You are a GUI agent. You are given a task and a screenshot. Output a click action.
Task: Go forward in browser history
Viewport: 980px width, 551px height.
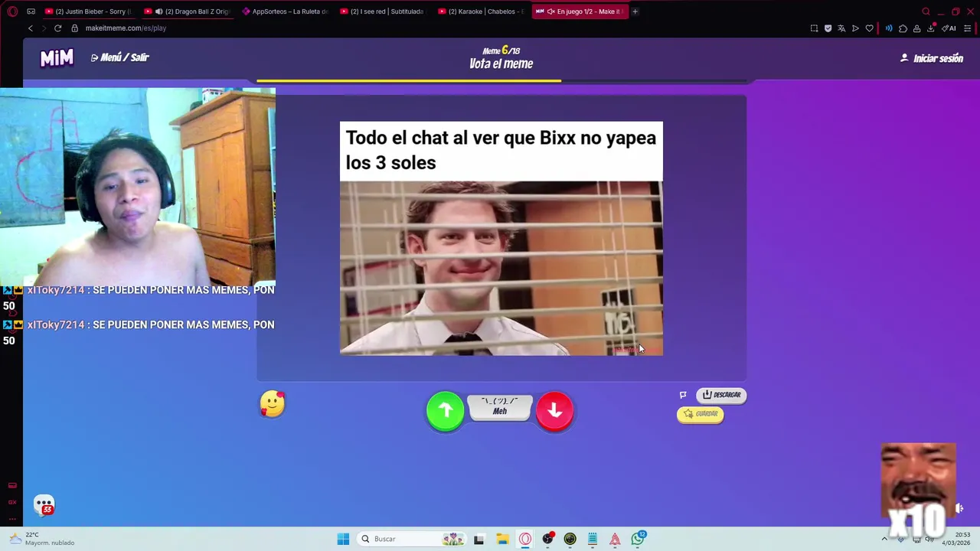point(44,28)
